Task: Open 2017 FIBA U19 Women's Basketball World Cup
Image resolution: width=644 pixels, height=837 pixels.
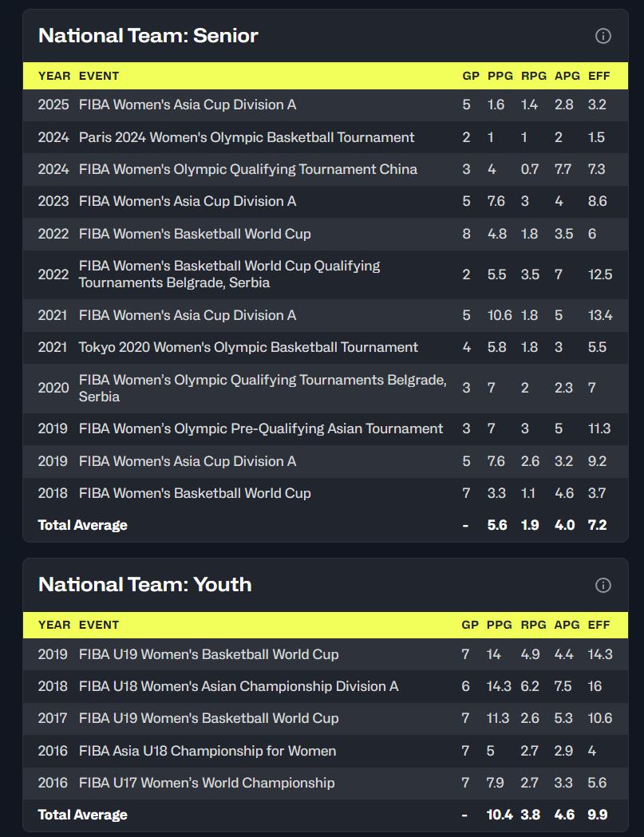Action: 208,718
